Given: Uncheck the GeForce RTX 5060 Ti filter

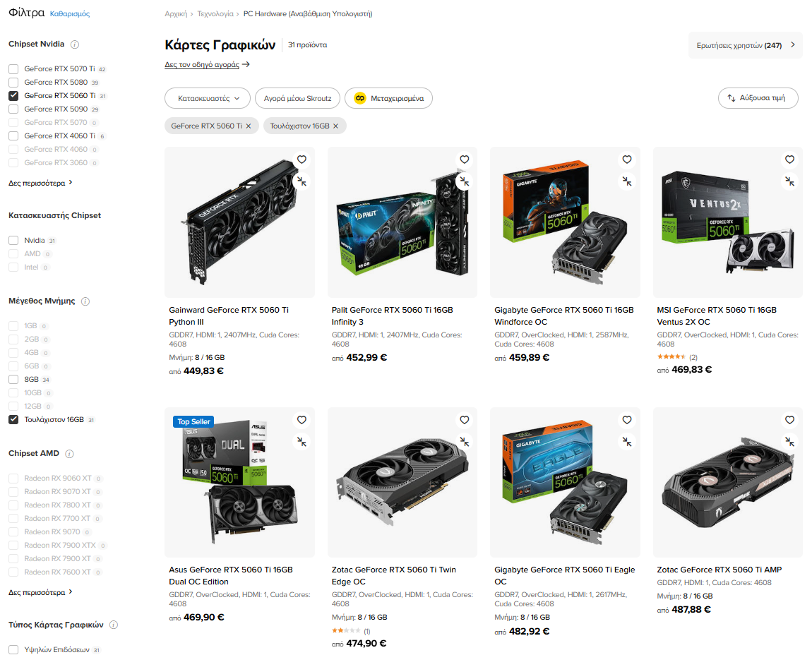Looking at the screenshot, I should tap(13, 96).
